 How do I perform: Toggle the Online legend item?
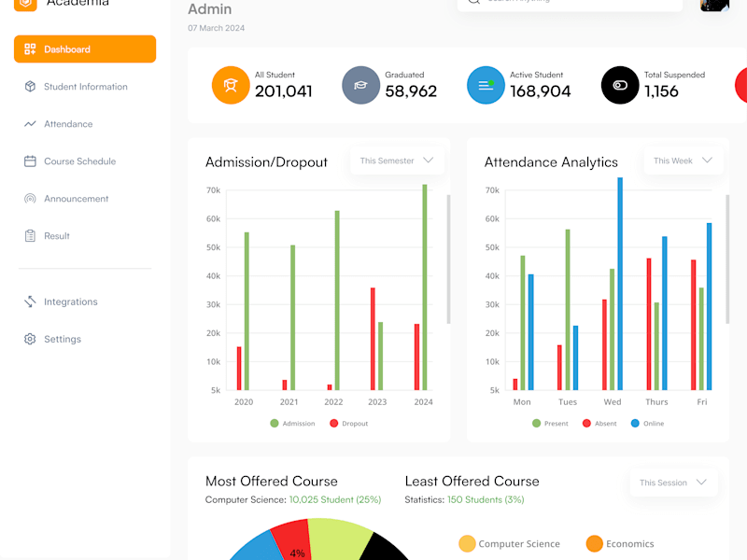pos(647,424)
